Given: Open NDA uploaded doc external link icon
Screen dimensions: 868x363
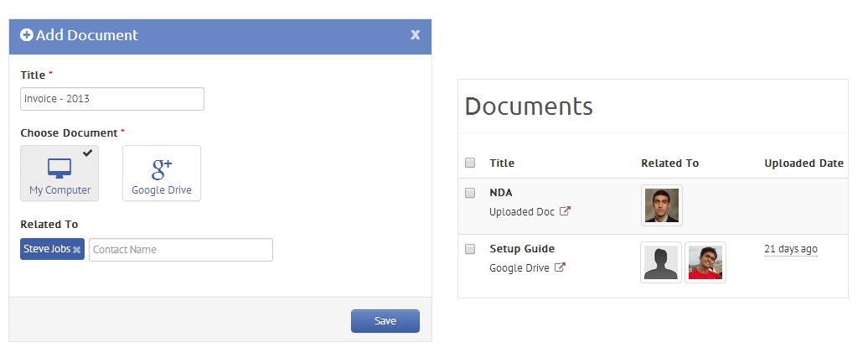Looking at the screenshot, I should tap(565, 211).
